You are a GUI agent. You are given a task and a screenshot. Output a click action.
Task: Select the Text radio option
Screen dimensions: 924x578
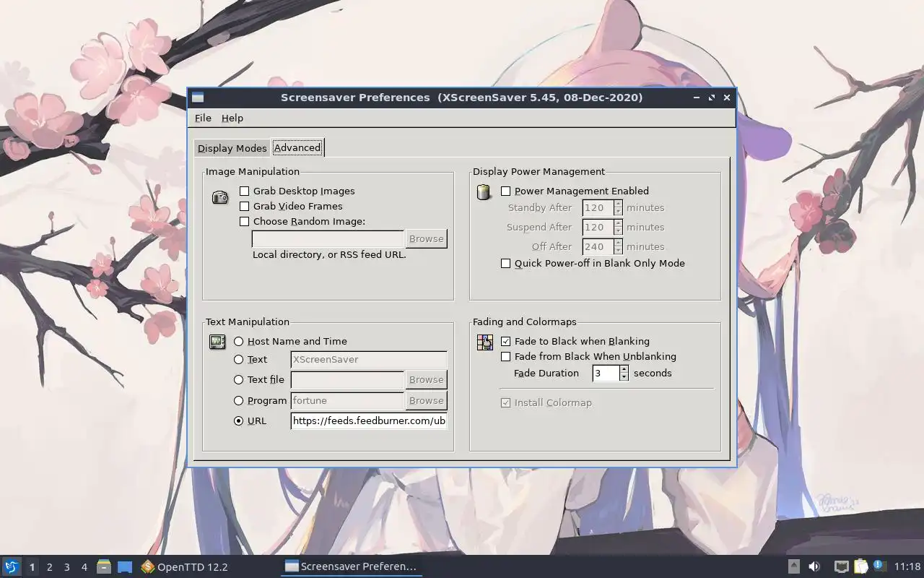coord(239,360)
